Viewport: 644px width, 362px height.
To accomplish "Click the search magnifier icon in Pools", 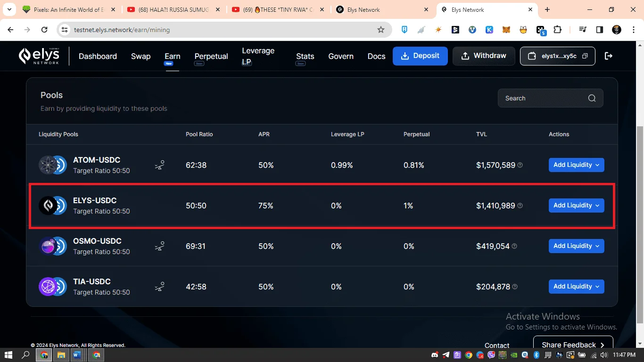I will click(x=592, y=98).
